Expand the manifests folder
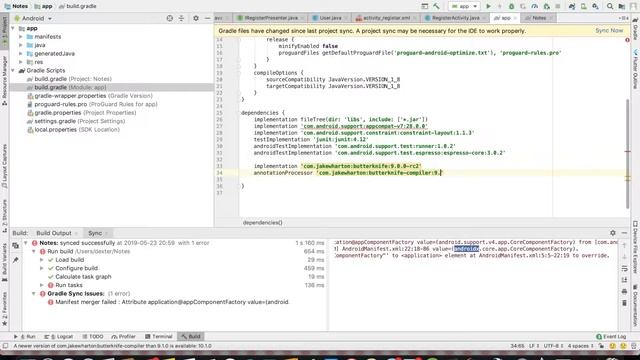Screen dimensions: 640x360 click(21, 37)
